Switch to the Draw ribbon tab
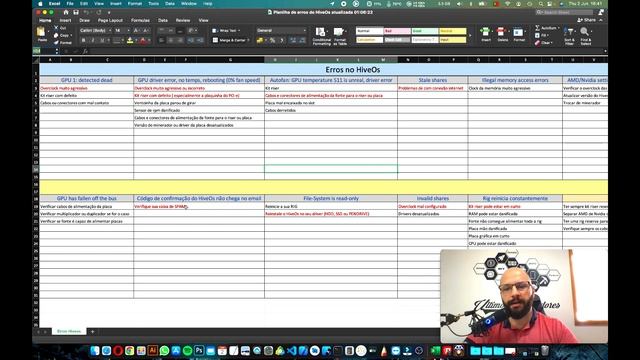The height and width of the screenshot is (360, 640). pyautogui.click(x=84, y=20)
